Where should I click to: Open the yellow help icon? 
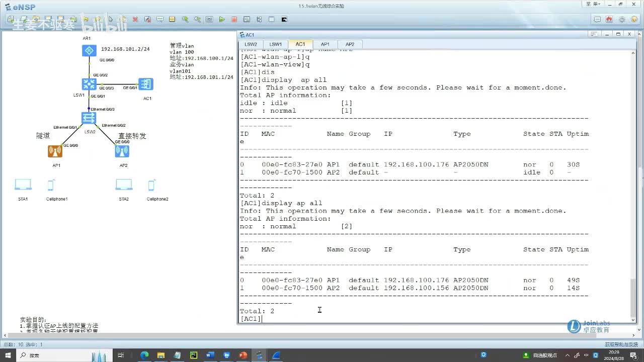(x=634, y=20)
